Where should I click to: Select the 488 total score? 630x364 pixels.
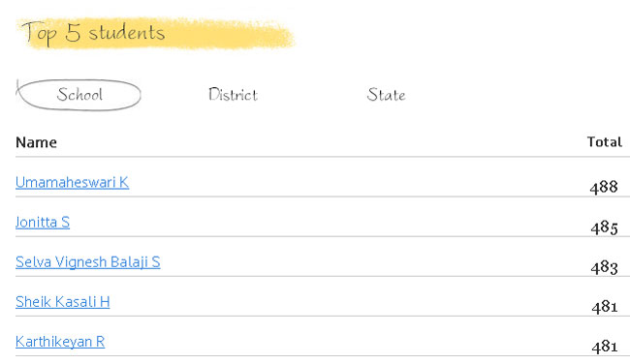[604, 187]
